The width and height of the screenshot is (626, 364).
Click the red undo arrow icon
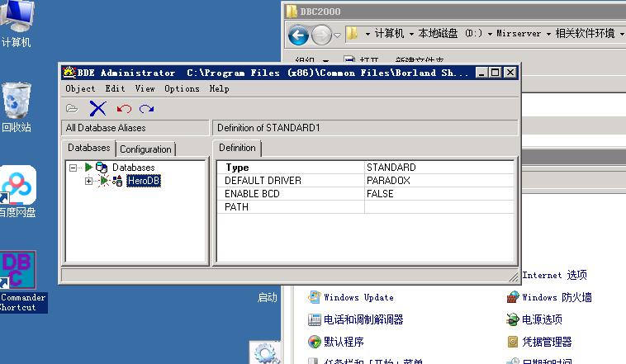click(124, 108)
